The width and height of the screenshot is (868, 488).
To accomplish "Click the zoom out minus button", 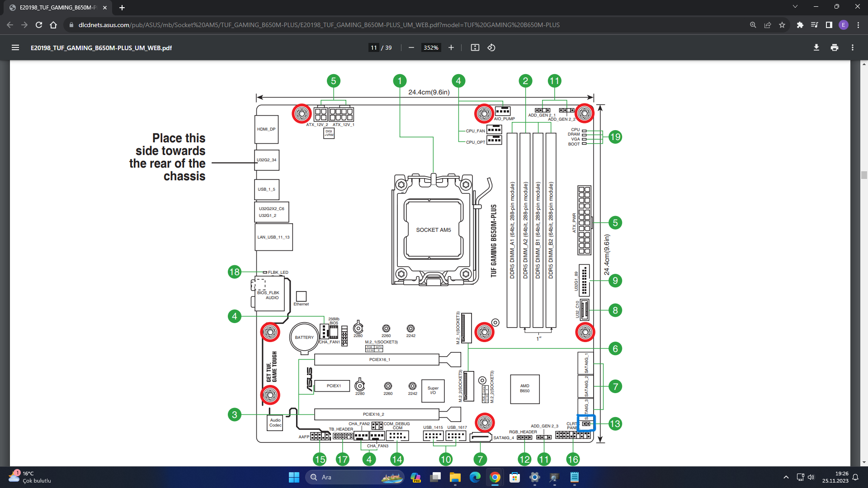I will point(411,47).
